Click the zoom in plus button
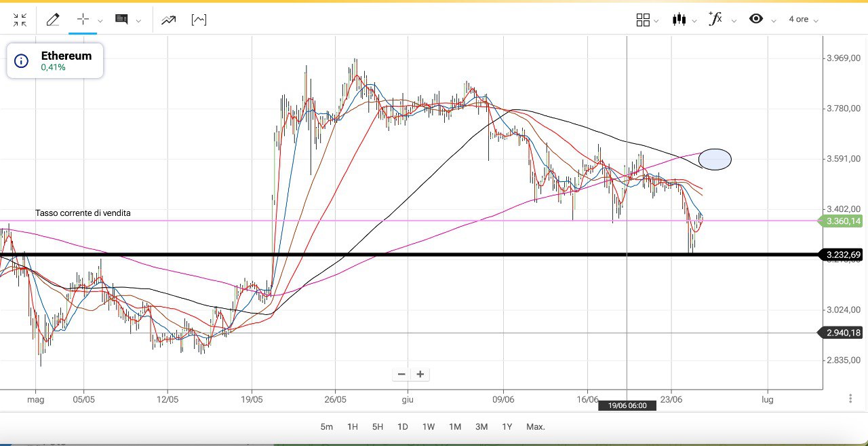Image resolution: width=868 pixels, height=446 pixels. [x=420, y=374]
